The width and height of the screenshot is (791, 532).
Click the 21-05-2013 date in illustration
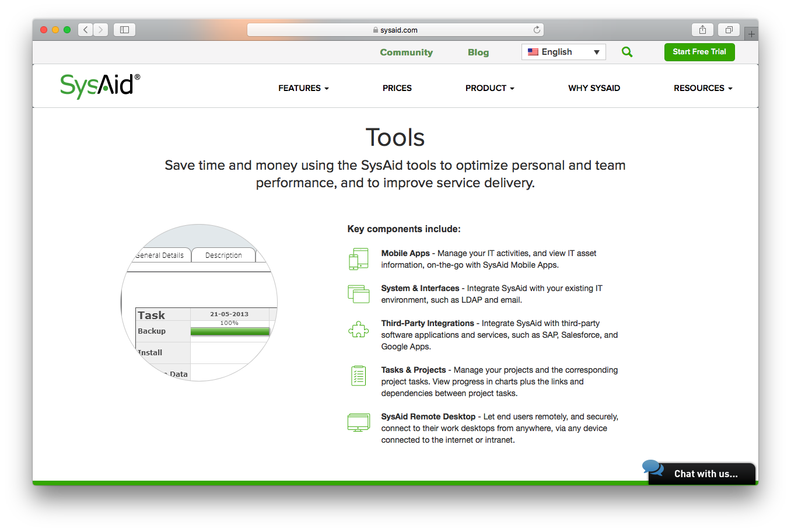(229, 314)
